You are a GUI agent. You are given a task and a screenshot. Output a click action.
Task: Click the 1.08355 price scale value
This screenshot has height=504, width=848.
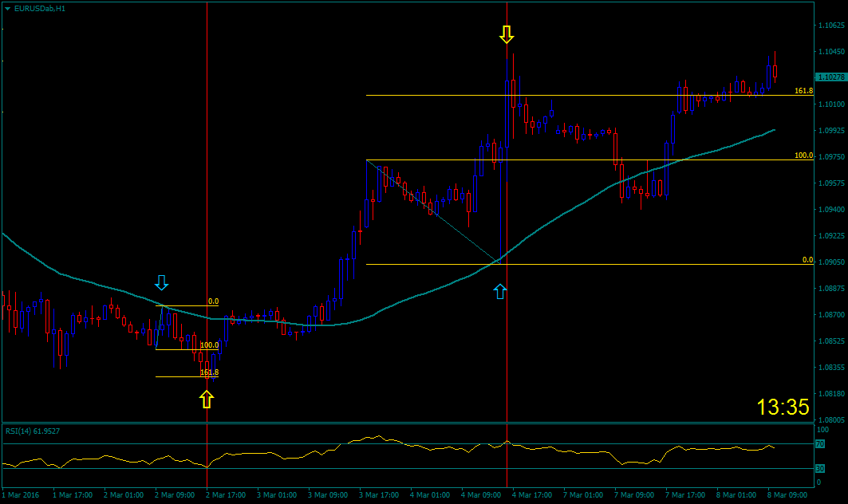[831, 368]
